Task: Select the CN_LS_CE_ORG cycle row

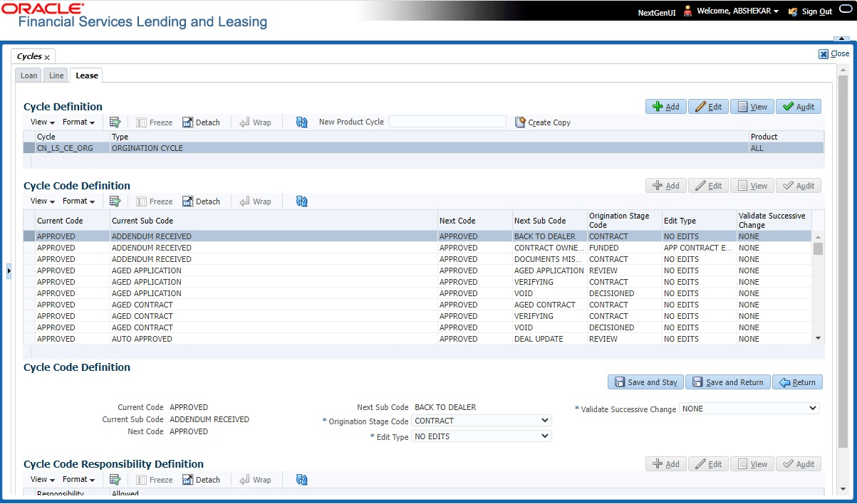Action: (x=424, y=148)
